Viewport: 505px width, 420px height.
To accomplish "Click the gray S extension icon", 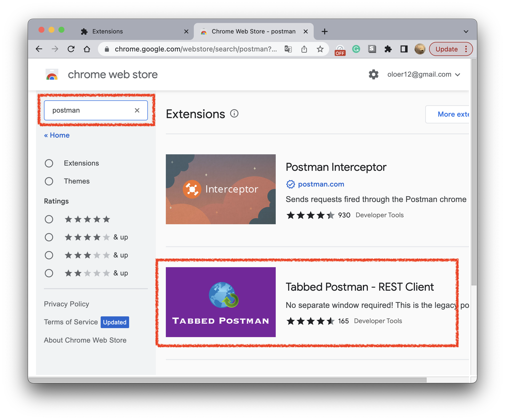I will coord(372,49).
